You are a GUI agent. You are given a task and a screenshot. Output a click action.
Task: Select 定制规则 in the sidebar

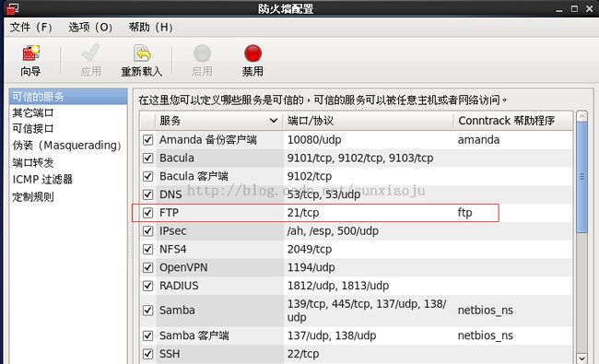pyautogui.click(x=33, y=197)
